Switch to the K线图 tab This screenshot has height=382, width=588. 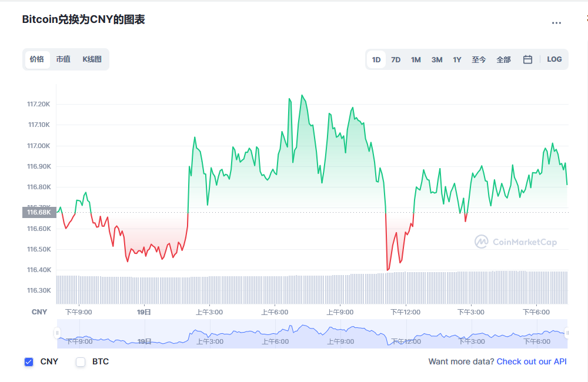click(92, 59)
